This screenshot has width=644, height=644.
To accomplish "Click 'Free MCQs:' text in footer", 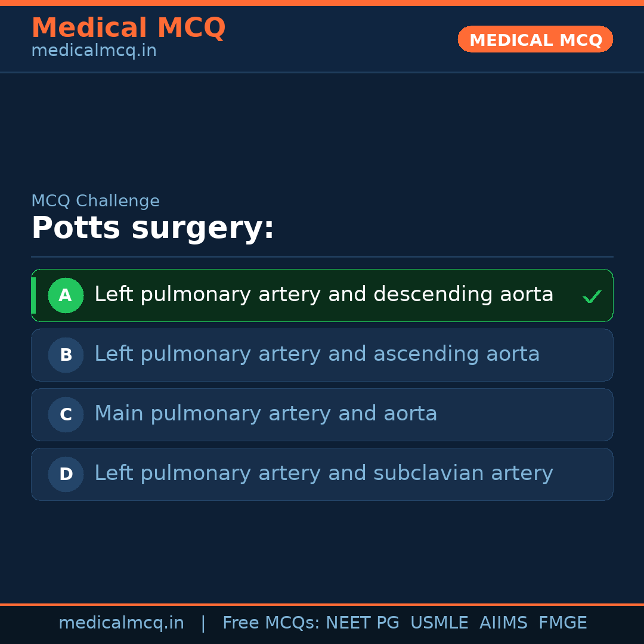I will pos(271,623).
